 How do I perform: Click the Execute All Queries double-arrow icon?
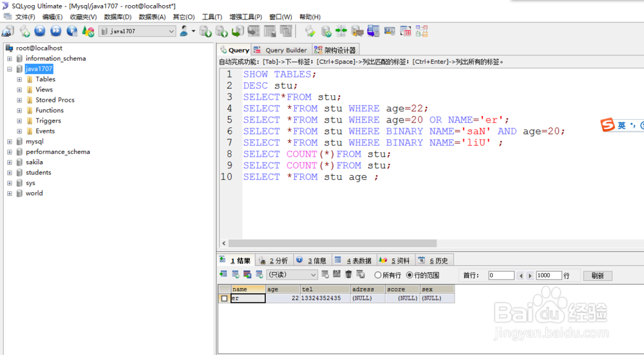tap(56, 31)
